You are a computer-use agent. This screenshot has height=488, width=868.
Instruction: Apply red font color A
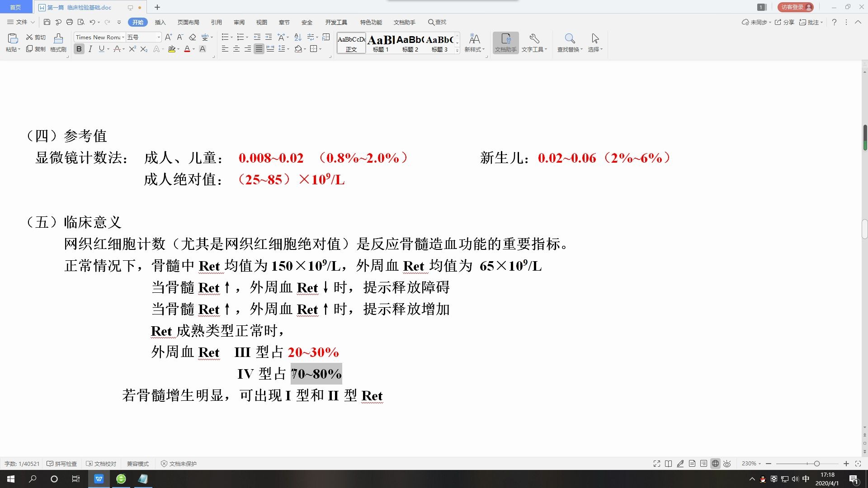187,49
